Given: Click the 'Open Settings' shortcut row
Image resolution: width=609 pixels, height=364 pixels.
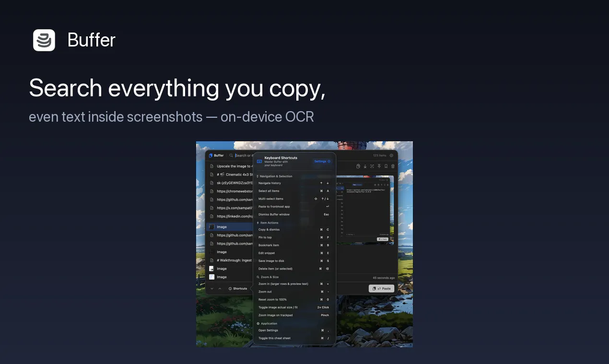Looking at the screenshot, I should tap(294, 330).
